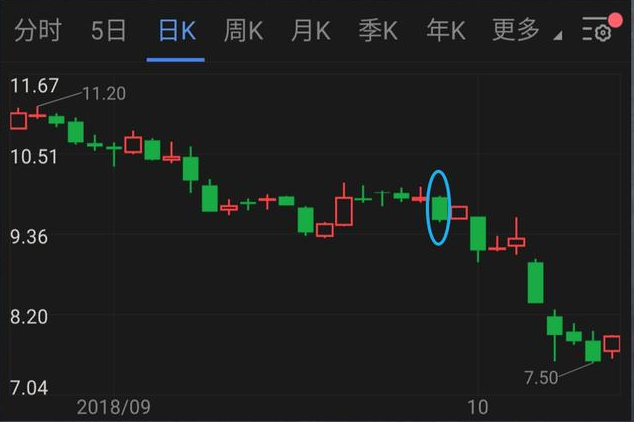Viewport: 634px width, 422px height.
Task: Click the first red candlestick on left
Action: click(19, 119)
